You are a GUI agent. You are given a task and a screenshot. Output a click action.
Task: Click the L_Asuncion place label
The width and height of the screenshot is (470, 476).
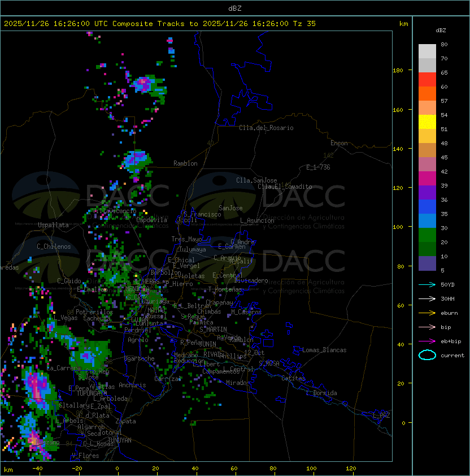[x=257, y=220]
